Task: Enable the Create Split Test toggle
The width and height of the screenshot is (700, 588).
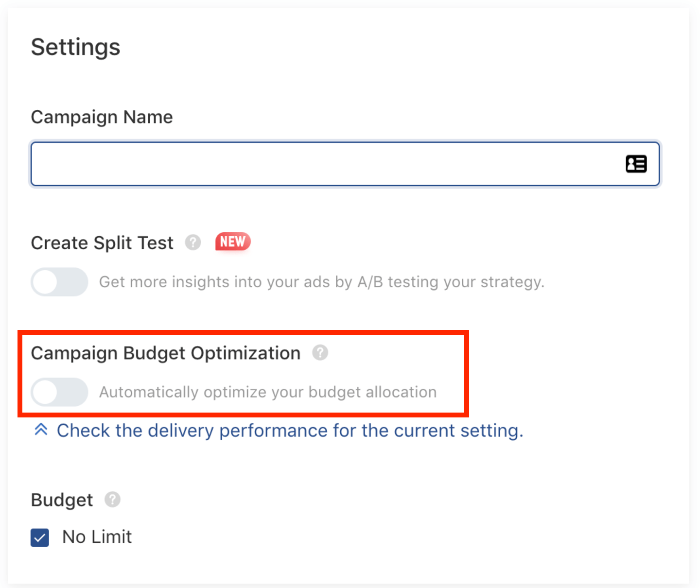Action: [59, 282]
